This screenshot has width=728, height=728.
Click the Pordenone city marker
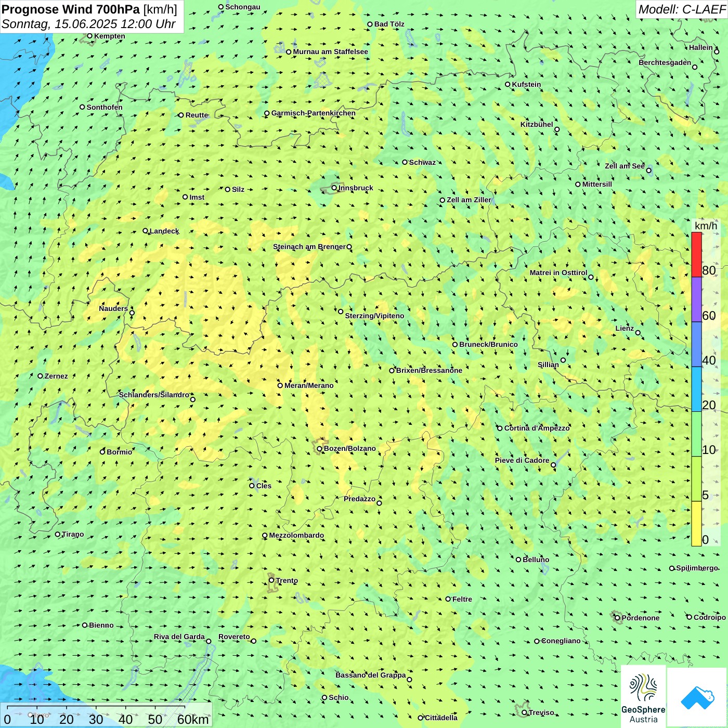618,618
